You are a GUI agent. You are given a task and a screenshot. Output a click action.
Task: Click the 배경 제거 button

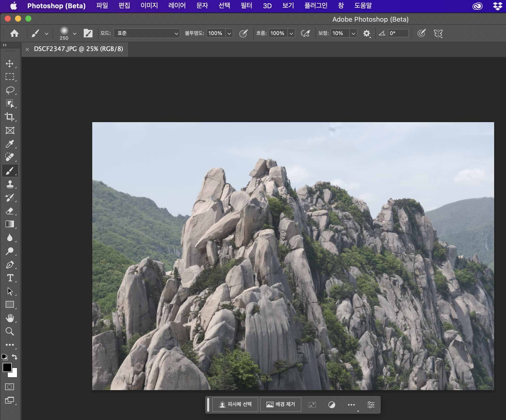(281, 404)
